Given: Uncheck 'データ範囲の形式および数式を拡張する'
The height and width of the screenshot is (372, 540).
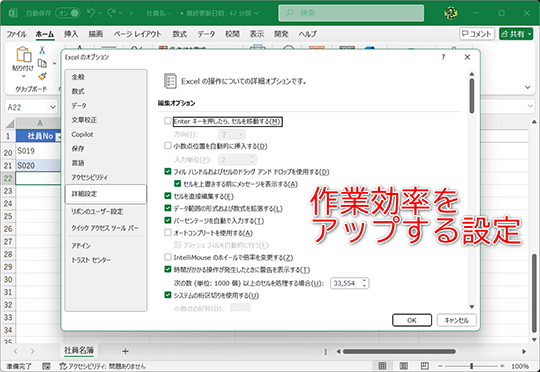Looking at the screenshot, I should click(168, 208).
